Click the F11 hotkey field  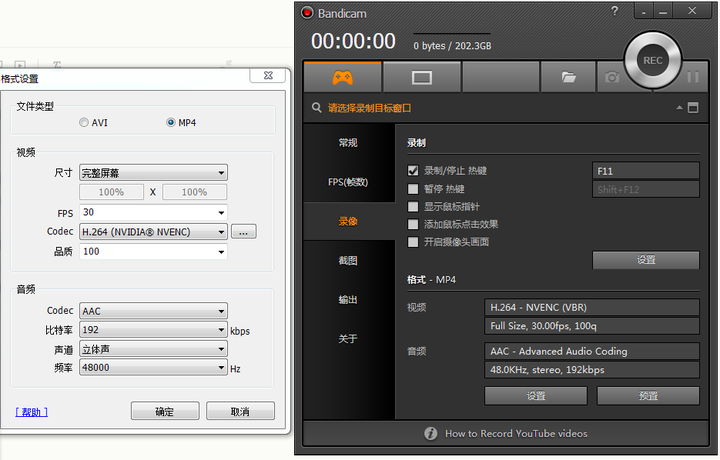tap(646, 171)
